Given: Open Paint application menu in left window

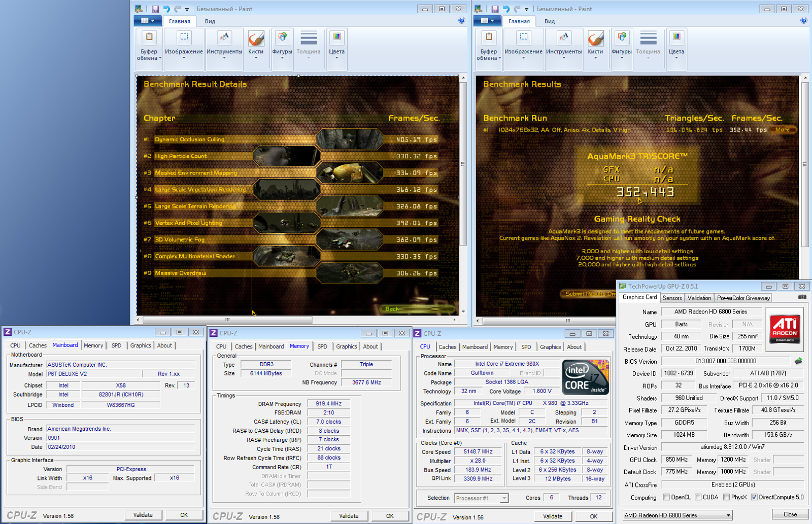Looking at the screenshot, I should point(147,21).
